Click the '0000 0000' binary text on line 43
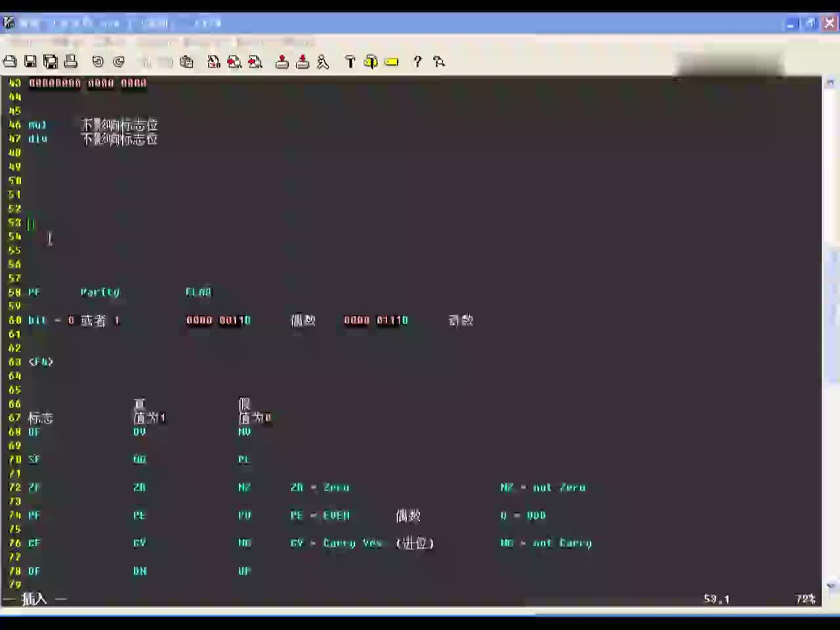Viewport: 840px width, 630px height. tap(117, 83)
